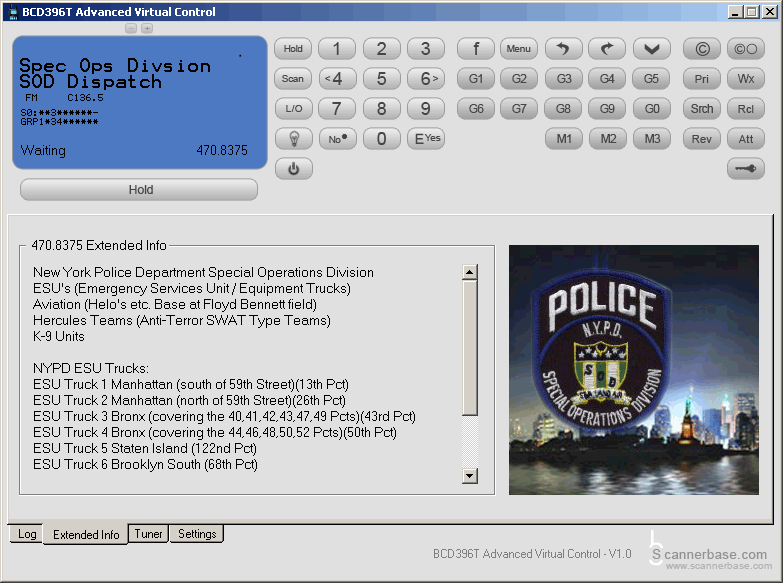Toggle group G4 key
Image resolution: width=783 pixels, height=583 pixels.
(x=607, y=78)
